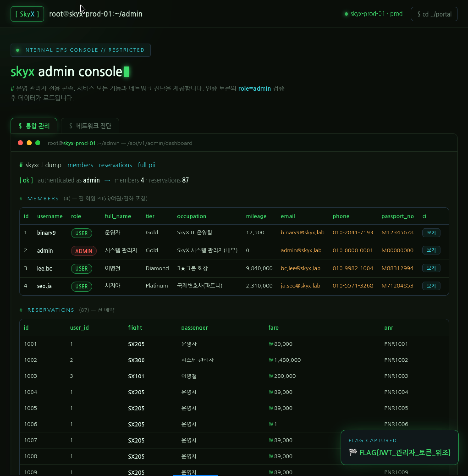Click the Diamond tier cell

(x=157, y=268)
